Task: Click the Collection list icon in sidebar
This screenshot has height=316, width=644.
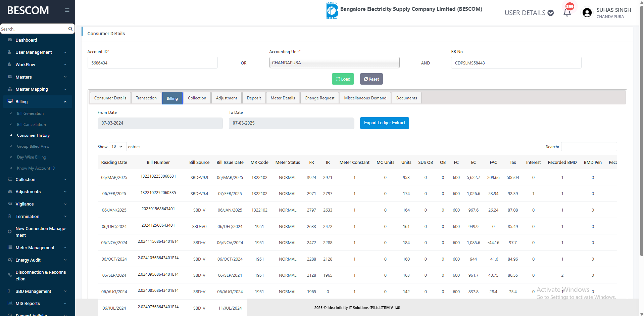Action: coord(10,179)
